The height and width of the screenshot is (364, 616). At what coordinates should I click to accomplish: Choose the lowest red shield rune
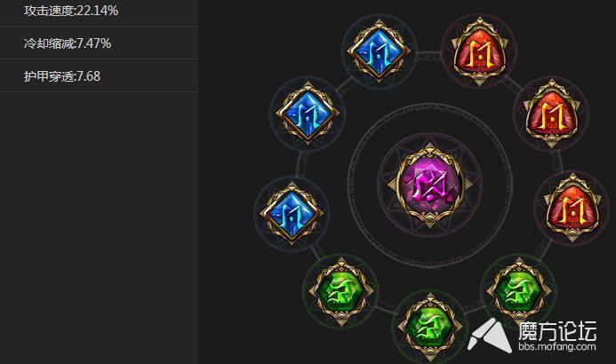click(x=572, y=208)
